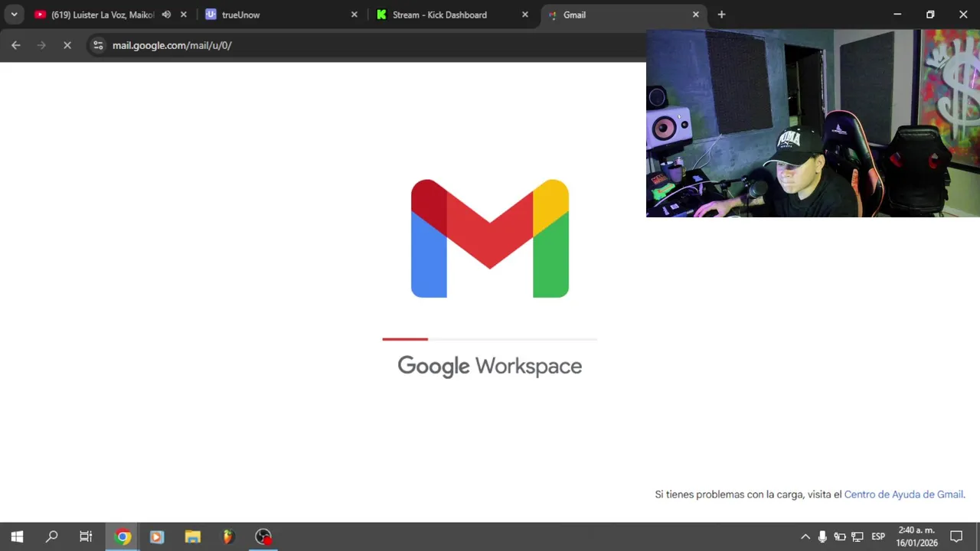Click the microphone icon in system tray
Screen dimensions: 980x551
click(822, 536)
